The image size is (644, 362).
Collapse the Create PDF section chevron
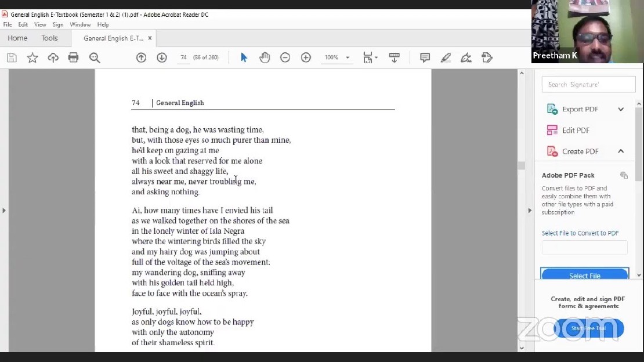[621, 151]
